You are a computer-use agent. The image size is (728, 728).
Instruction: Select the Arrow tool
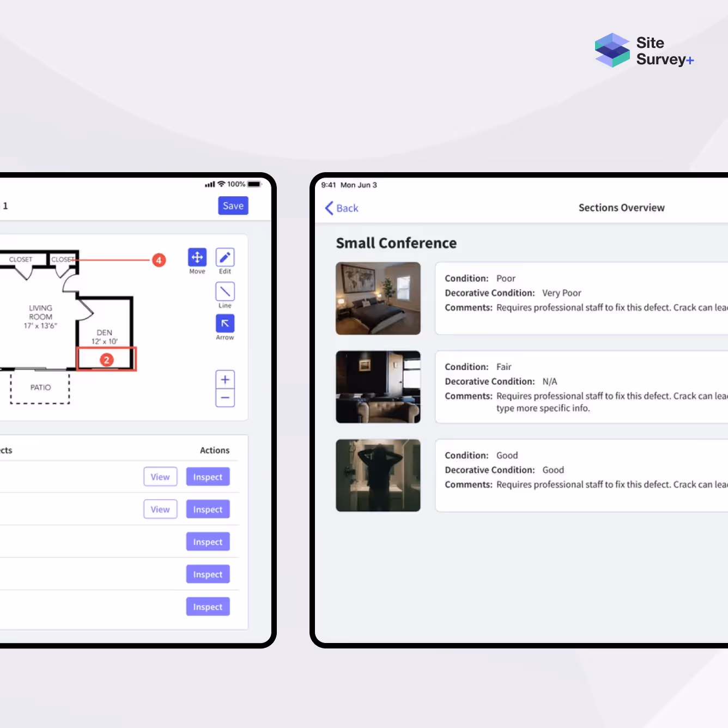coord(225,324)
